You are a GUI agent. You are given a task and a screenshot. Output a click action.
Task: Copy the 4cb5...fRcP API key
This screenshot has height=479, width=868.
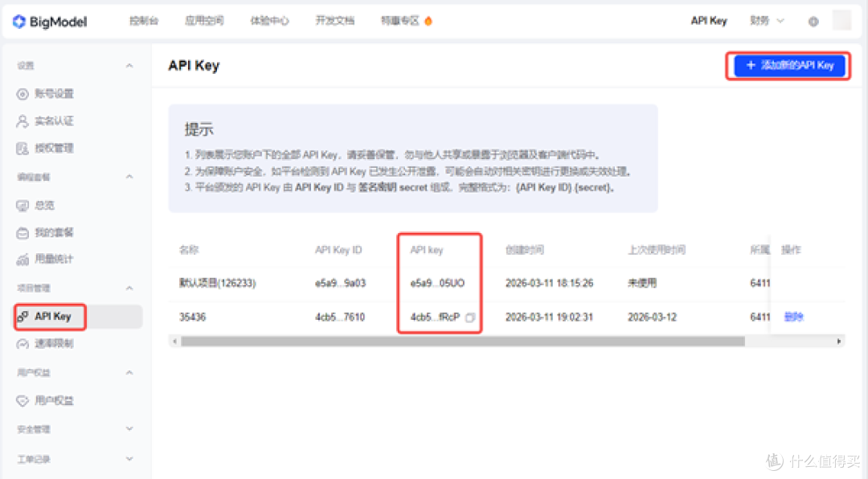click(470, 317)
